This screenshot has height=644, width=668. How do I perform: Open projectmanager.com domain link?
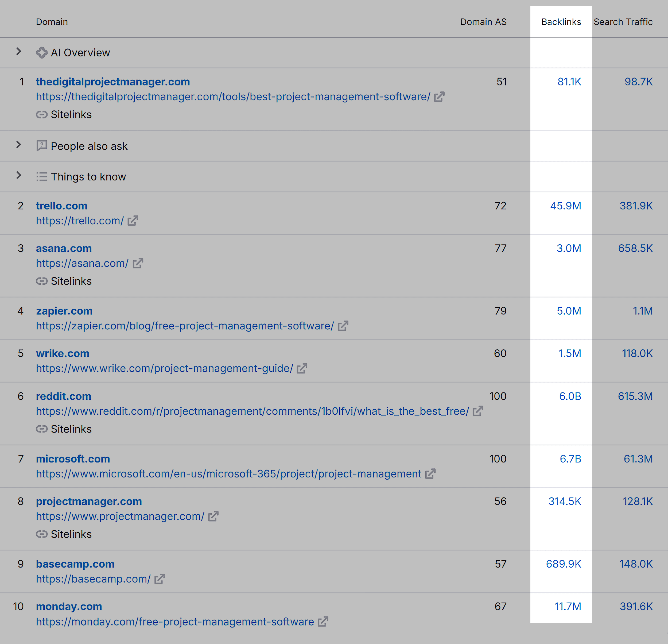tap(89, 502)
